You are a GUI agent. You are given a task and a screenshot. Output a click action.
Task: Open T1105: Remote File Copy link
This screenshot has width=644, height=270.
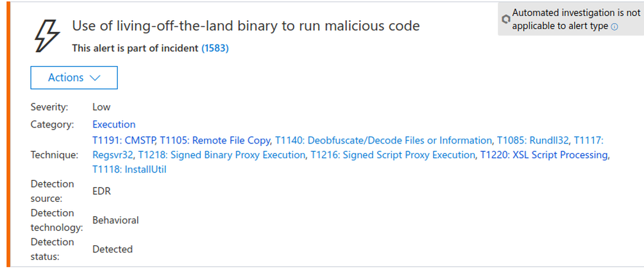click(x=215, y=140)
